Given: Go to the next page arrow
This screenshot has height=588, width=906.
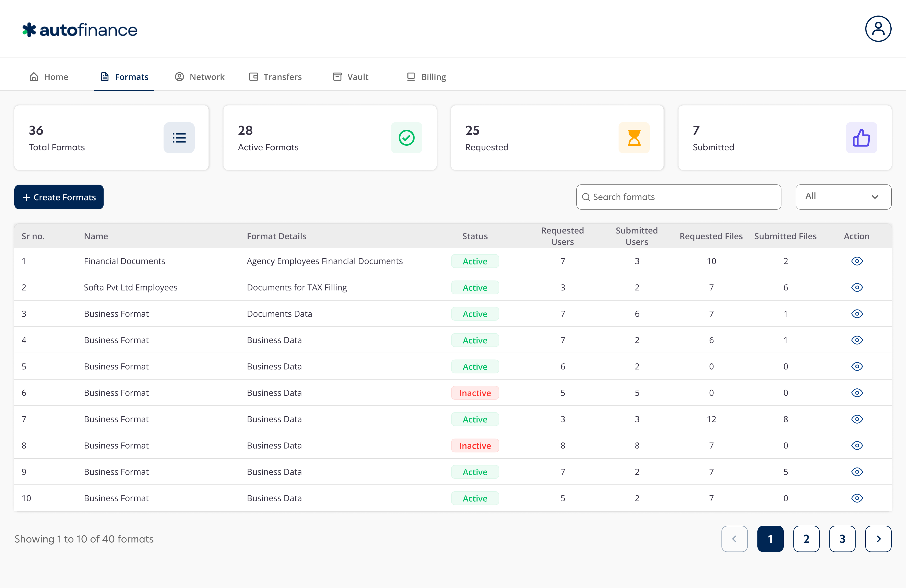Looking at the screenshot, I should (x=878, y=539).
